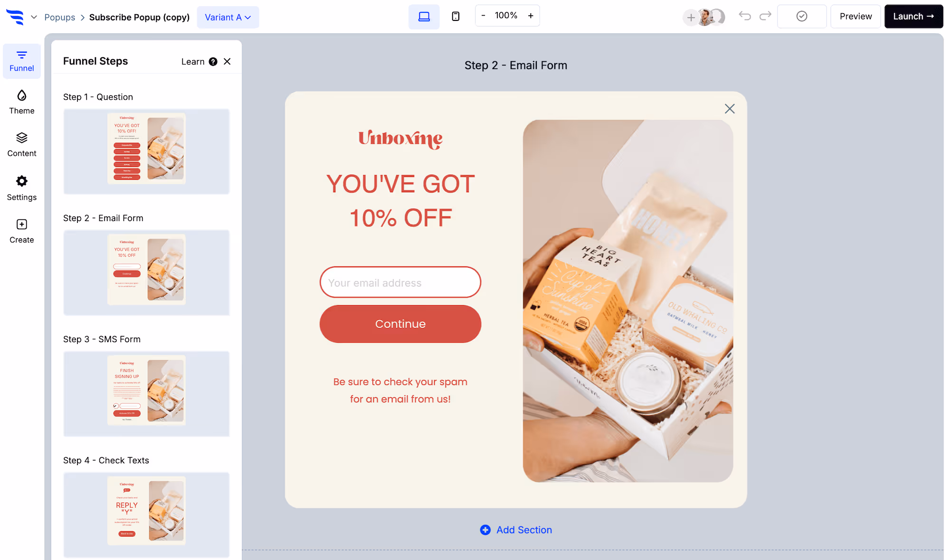
Task: Select the Subscribe Popup (copy) title
Action: click(x=139, y=17)
